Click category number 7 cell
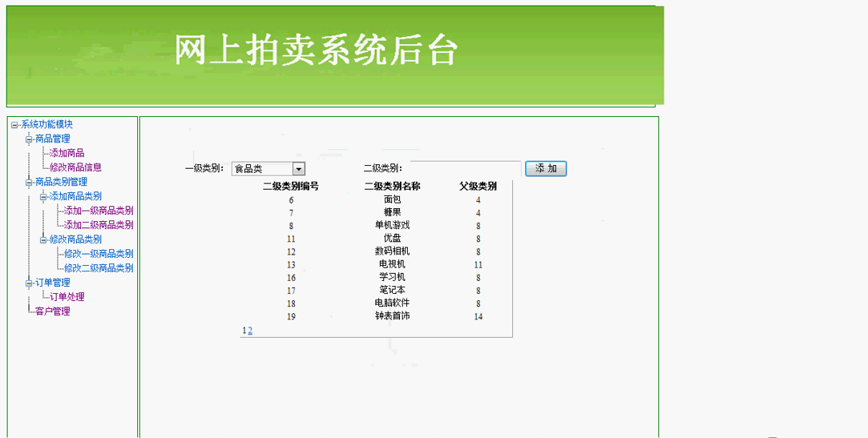The height and width of the screenshot is (438, 868). (291, 213)
